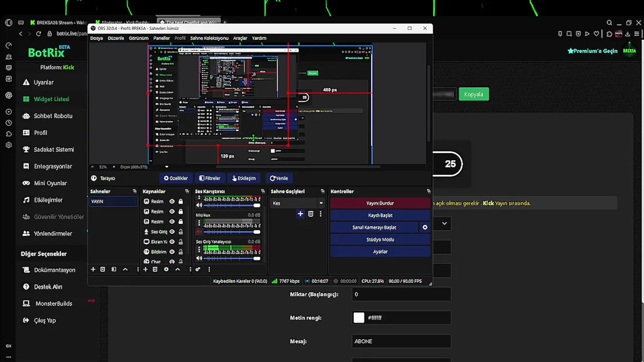Open Mic/Aux channel three-dot options
Image resolution: width=644 pixels, height=362 pixels.
click(199, 223)
